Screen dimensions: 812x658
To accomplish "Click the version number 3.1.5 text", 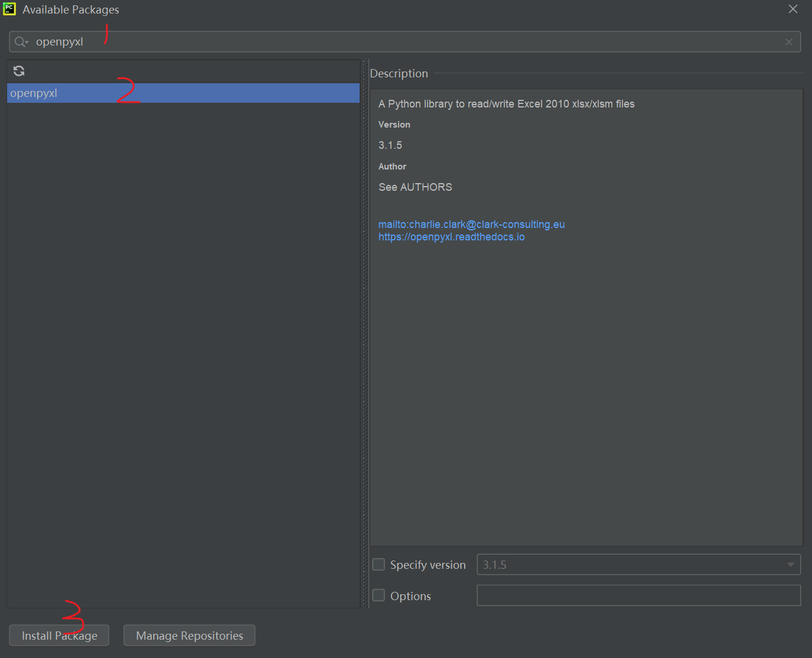I will pos(390,145).
